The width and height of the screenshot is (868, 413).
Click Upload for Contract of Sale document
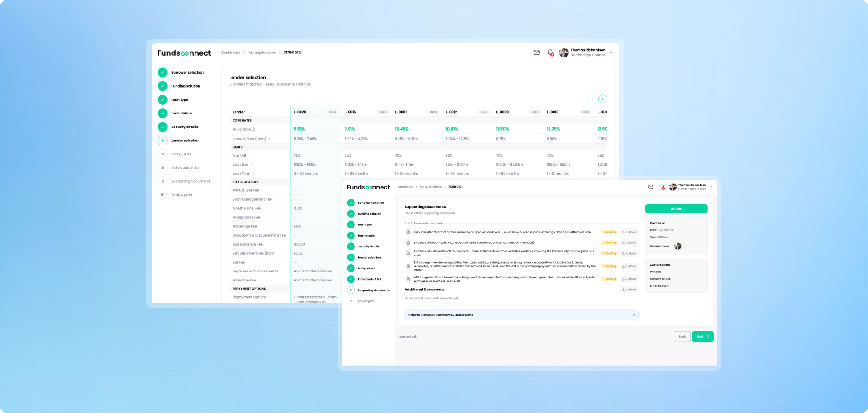point(629,232)
